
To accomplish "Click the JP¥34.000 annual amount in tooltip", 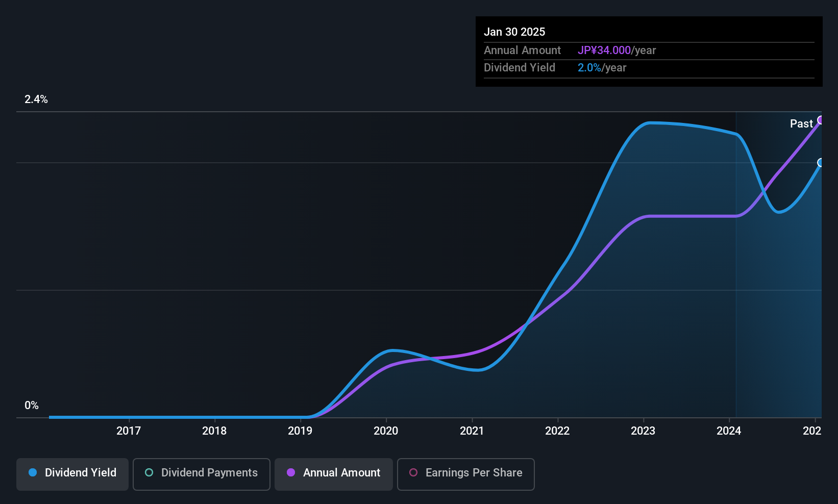I will [604, 50].
